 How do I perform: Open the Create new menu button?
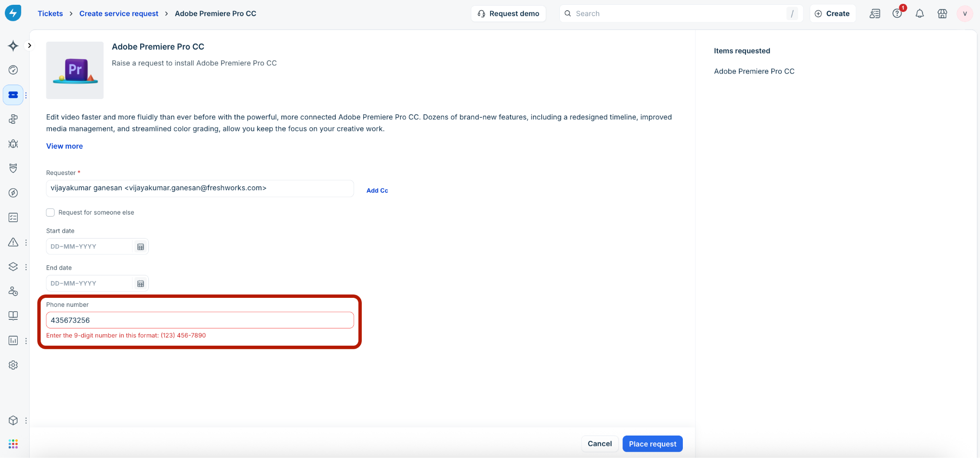(832, 13)
